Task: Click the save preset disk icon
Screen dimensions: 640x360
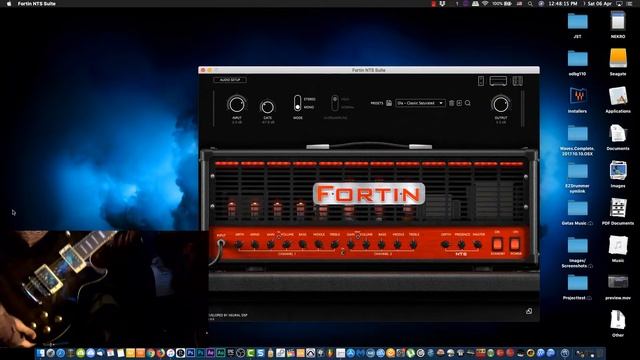Action: tap(389, 103)
